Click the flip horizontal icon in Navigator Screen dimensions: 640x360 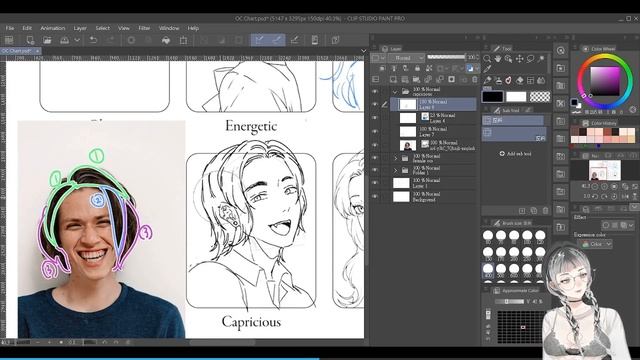pyautogui.click(x=625, y=196)
